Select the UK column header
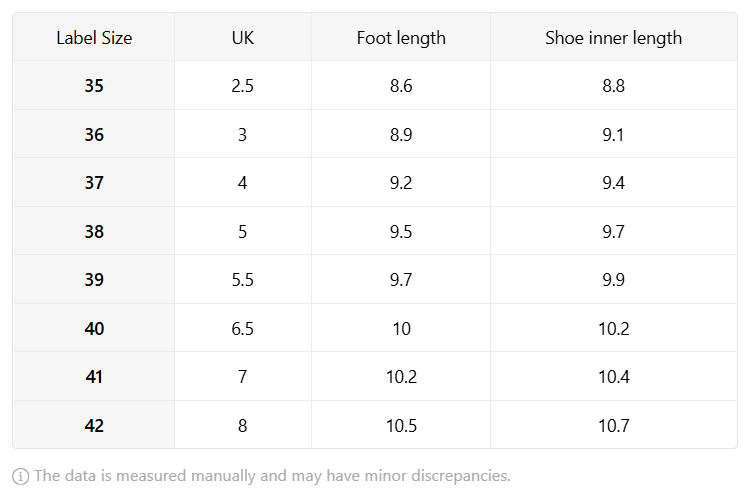The width and height of the screenshot is (748, 504). 243,38
